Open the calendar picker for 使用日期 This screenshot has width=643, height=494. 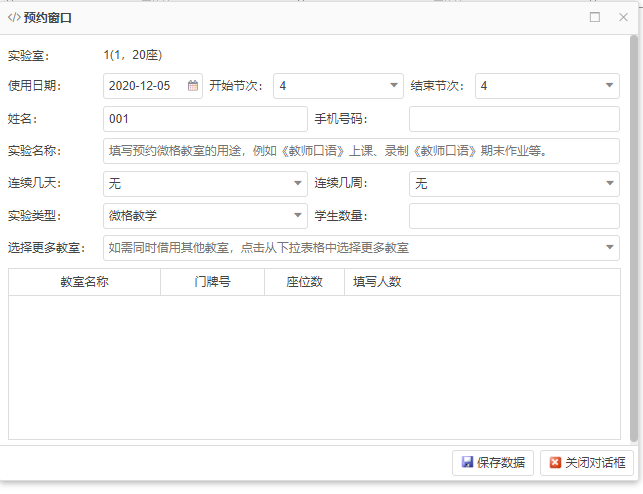193,87
